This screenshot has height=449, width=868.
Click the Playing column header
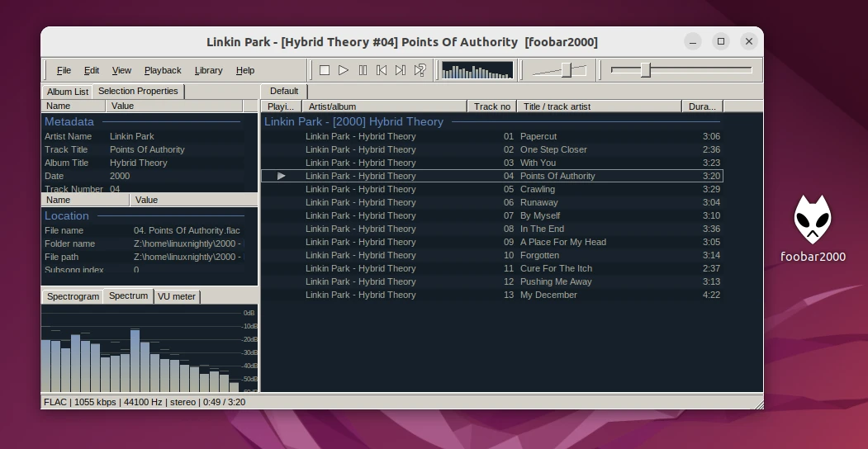pos(282,106)
